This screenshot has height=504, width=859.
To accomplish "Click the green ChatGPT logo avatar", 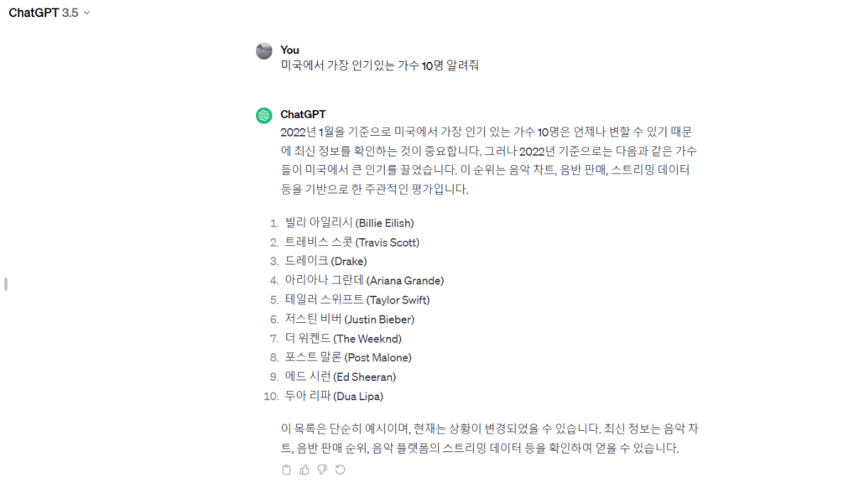I will pos(263,115).
